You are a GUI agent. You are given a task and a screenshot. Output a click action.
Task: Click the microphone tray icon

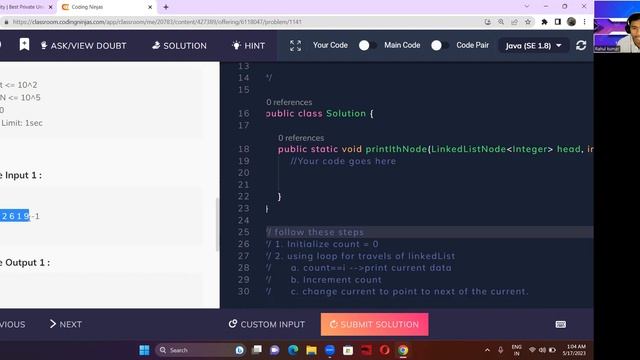[x=500, y=350]
